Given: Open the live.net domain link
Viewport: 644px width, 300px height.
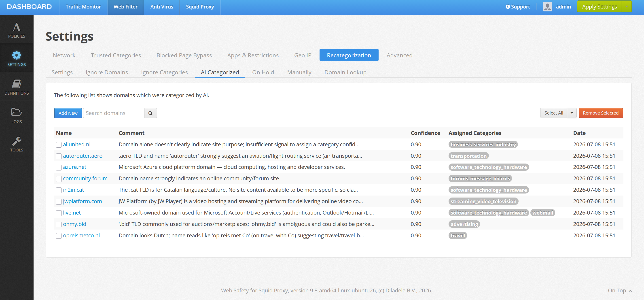Looking at the screenshot, I should tap(72, 213).
